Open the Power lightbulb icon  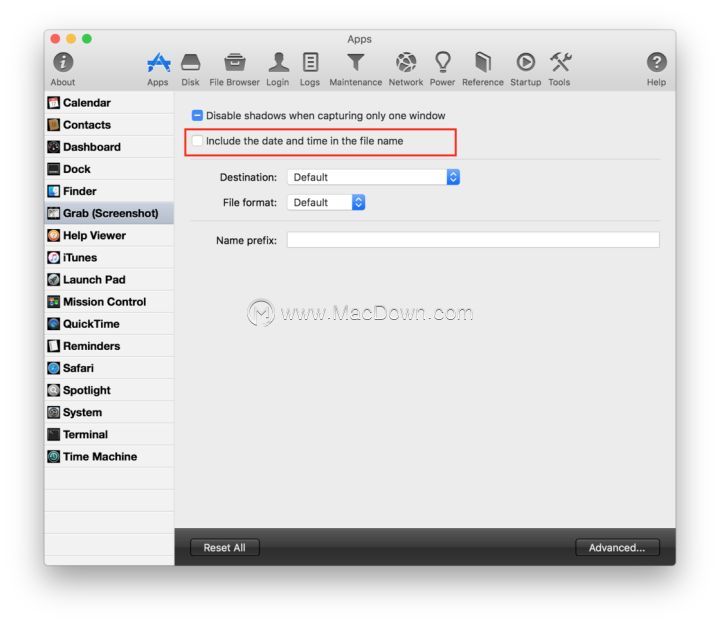coord(443,62)
